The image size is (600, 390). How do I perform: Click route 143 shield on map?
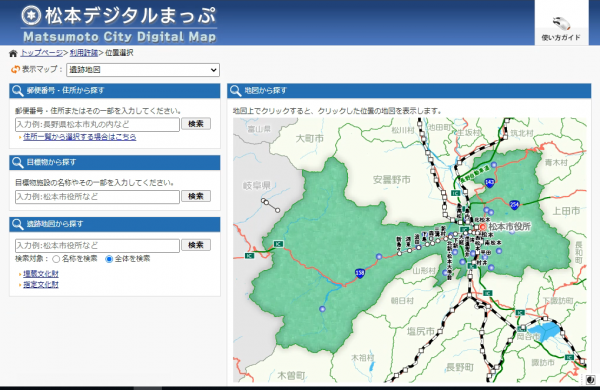pos(490,183)
